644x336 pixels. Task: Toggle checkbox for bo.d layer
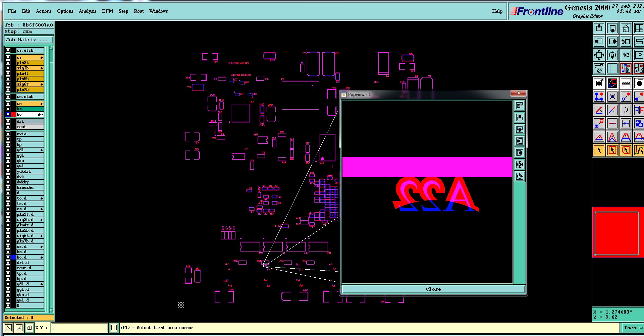(x=8, y=257)
